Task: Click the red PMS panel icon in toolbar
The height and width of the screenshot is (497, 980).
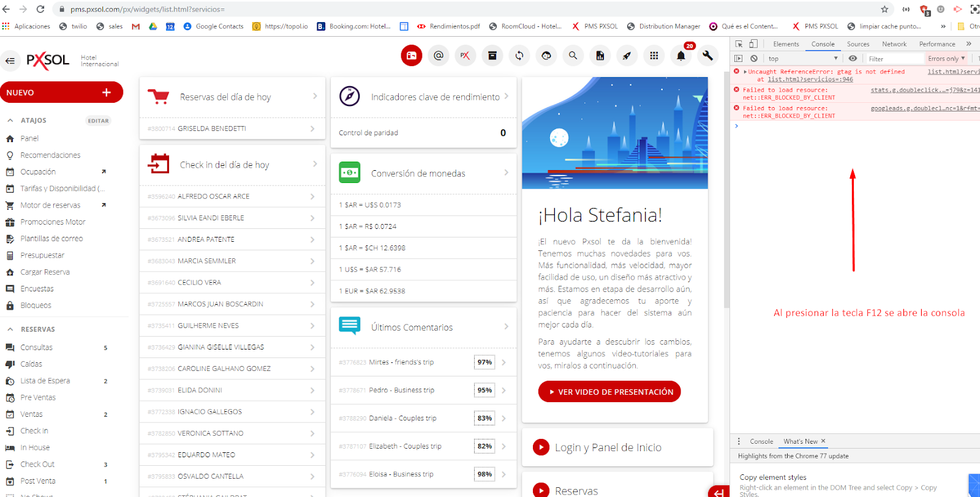Action: 412,56
